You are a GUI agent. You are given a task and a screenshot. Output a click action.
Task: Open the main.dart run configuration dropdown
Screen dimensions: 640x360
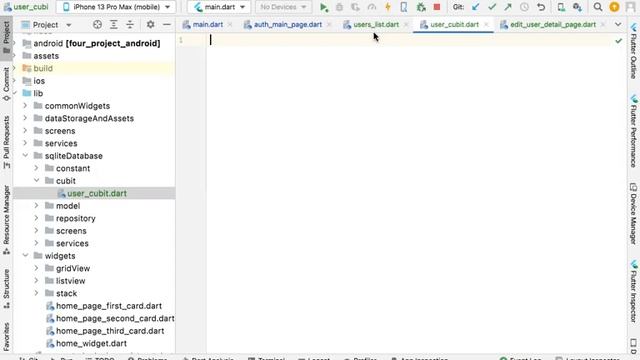click(x=219, y=7)
